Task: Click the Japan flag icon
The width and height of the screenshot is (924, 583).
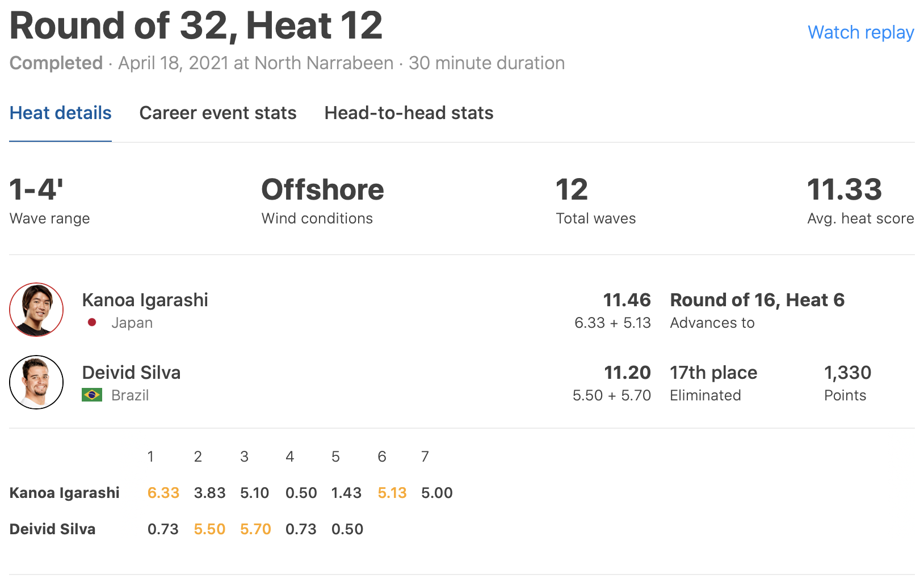Action: click(x=92, y=322)
